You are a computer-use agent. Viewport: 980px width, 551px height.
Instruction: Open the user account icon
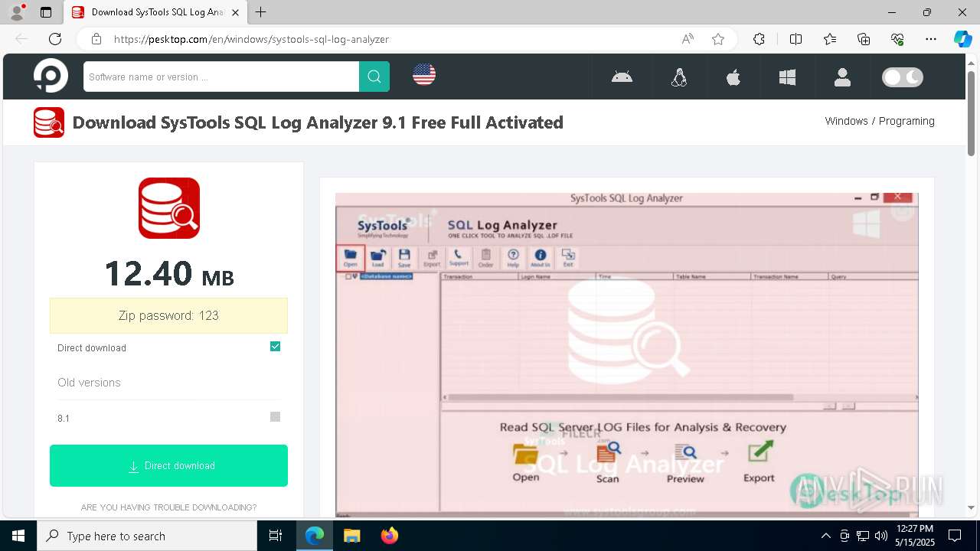[x=842, y=77]
